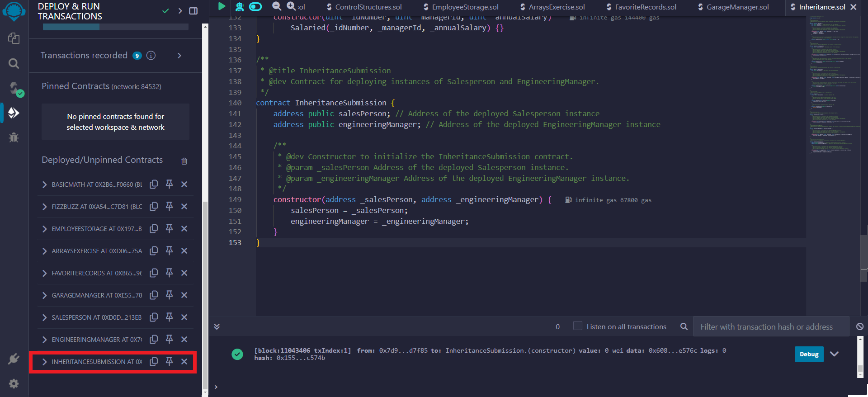Pin the INHERITANCESUBMISSION contract
The height and width of the screenshot is (397, 868).
(169, 361)
